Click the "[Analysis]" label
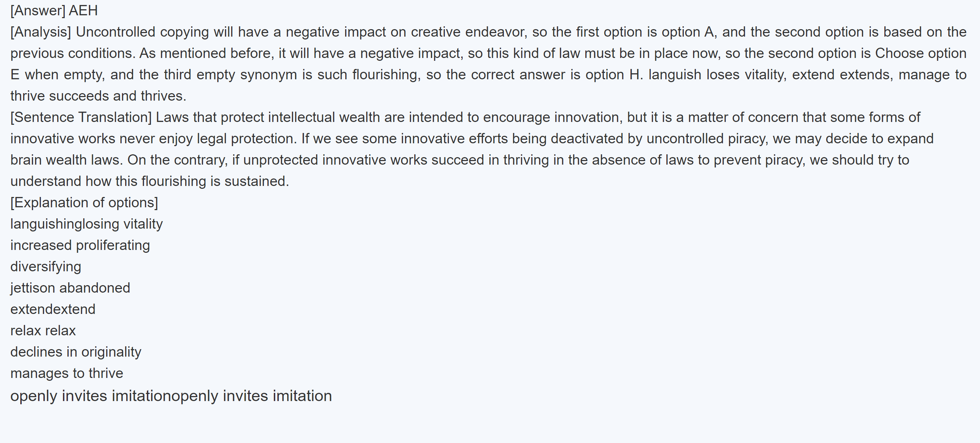Image resolution: width=980 pixels, height=443 pixels. [x=41, y=32]
